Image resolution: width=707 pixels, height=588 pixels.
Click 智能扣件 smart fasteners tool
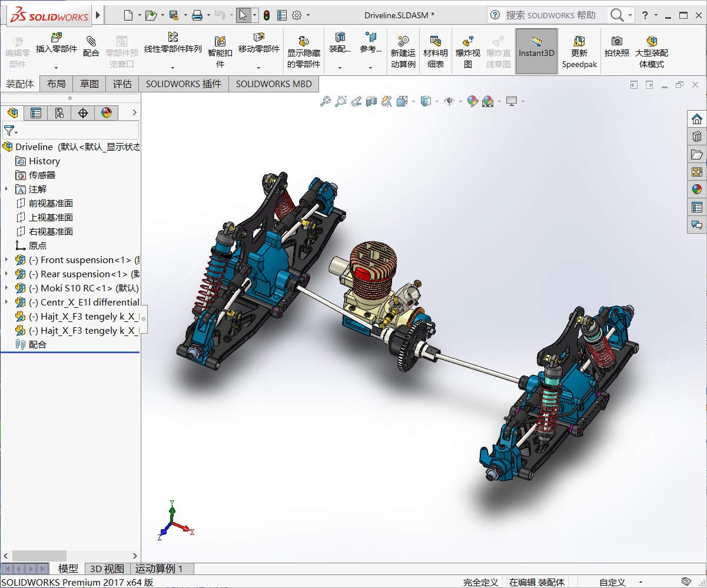220,51
